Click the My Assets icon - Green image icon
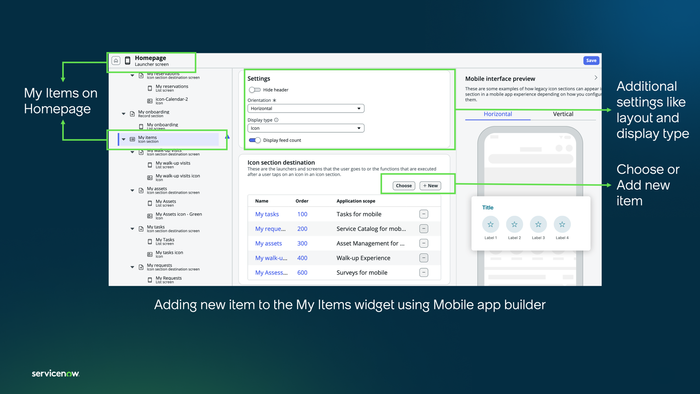The width and height of the screenshot is (700, 394). click(150, 216)
